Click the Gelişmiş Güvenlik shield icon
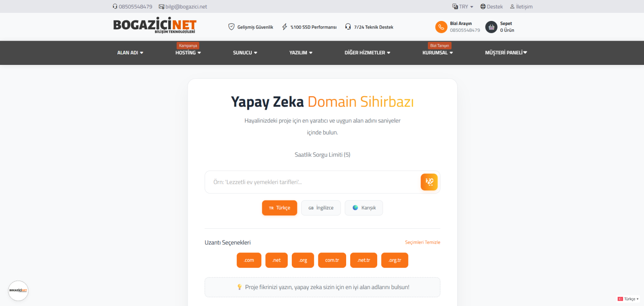This screenshot has height=306, width=644. (231, 27)
